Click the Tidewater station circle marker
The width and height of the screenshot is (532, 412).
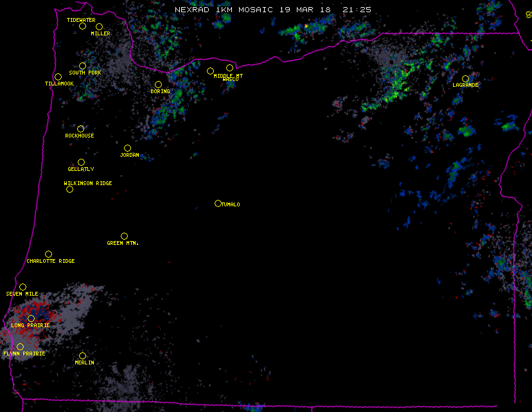click(x=82, y=26)
